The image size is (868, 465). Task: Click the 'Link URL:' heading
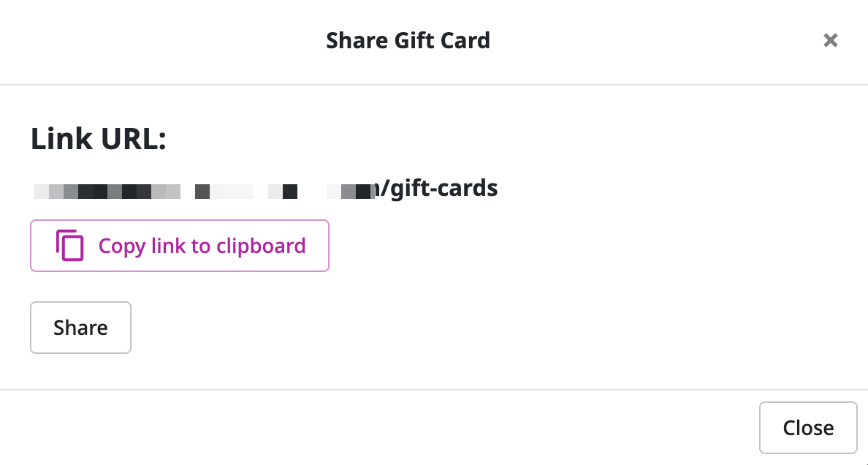99,139
